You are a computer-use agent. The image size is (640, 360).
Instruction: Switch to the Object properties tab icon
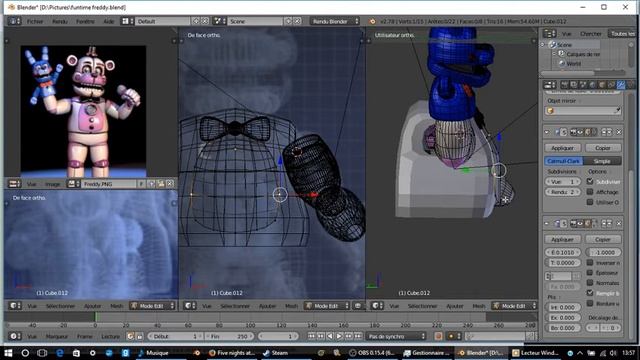click(x=602, y=85)
